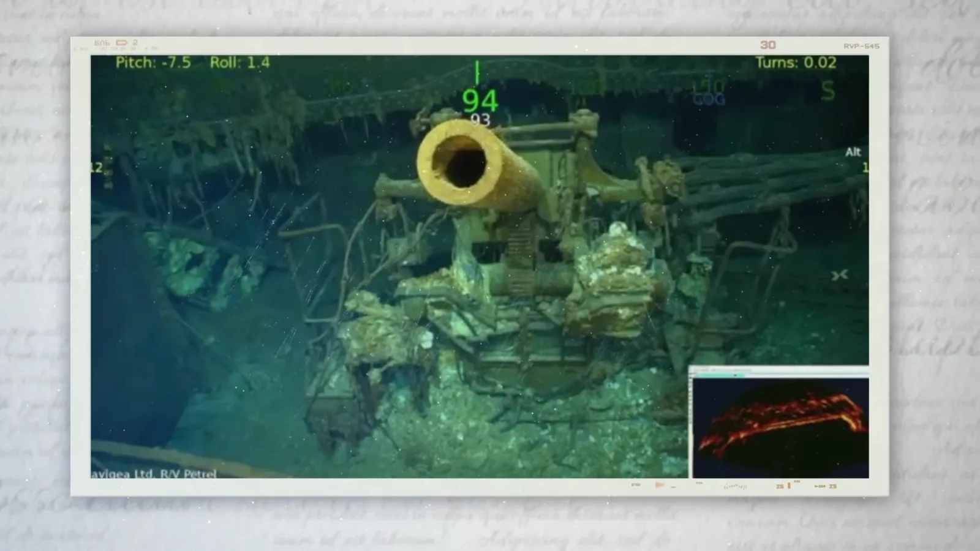Click the green S compass marker
Viewport: 980px width, 551px height.
tap(827, 91)
